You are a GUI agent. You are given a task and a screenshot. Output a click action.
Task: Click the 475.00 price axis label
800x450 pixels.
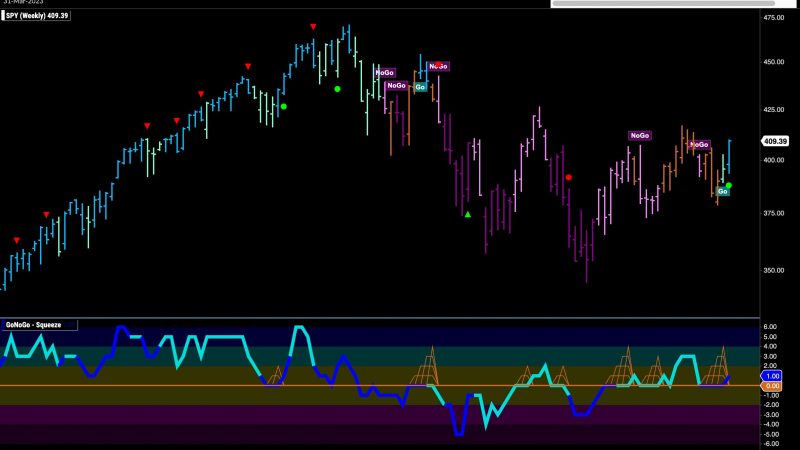coord(773,18)
